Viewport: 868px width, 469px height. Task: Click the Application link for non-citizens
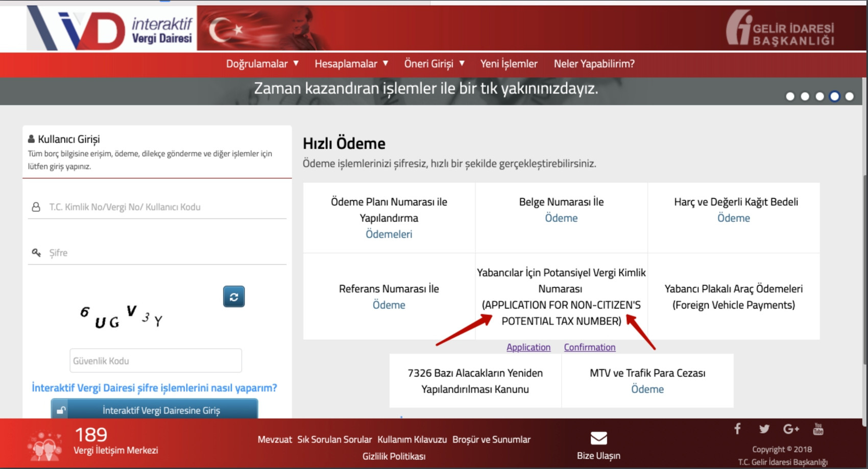tap(528, 347)
